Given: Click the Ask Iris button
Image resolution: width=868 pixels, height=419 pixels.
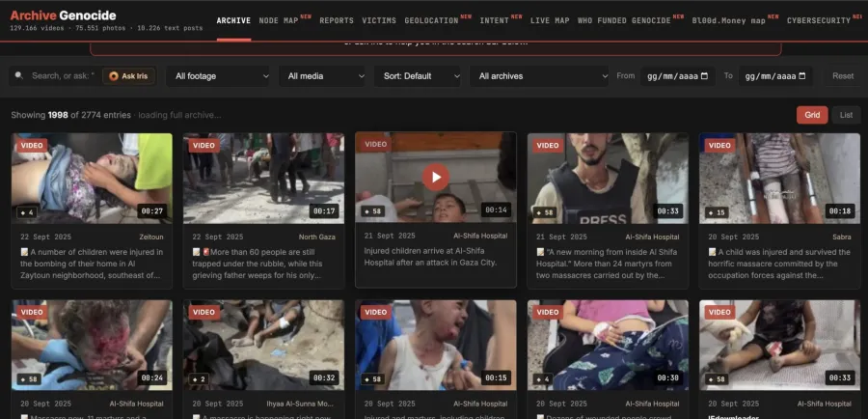Looking at the screenshot, I should point(129,76).
